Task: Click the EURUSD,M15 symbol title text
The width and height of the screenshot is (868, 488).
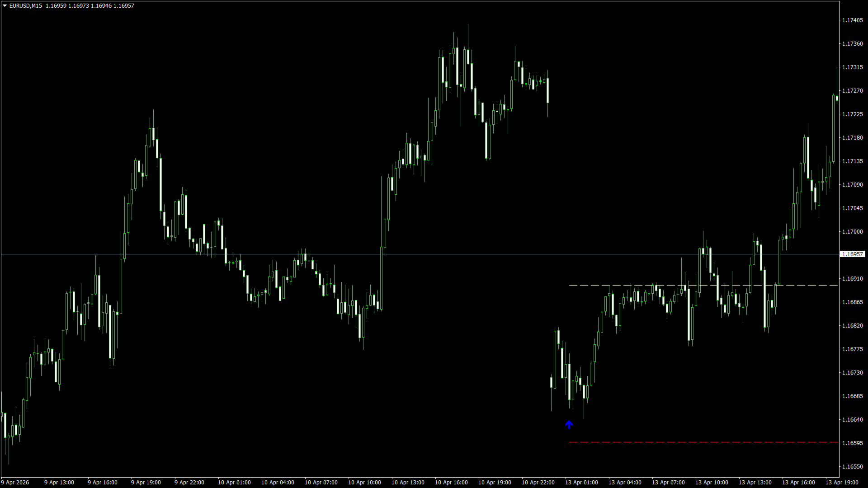Action: (x=25, y=6)
